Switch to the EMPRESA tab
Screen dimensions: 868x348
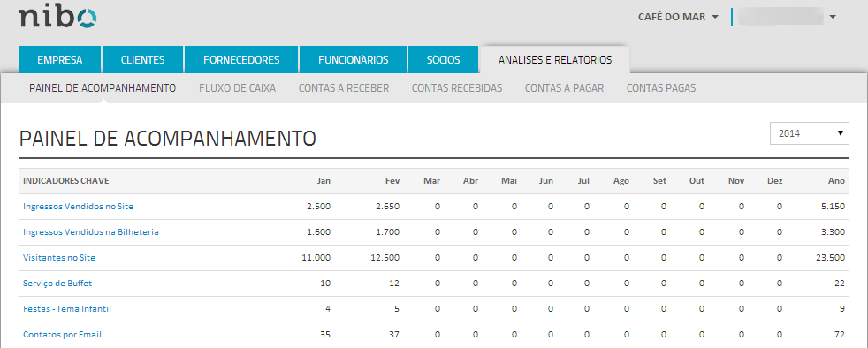tap(60, 60)
